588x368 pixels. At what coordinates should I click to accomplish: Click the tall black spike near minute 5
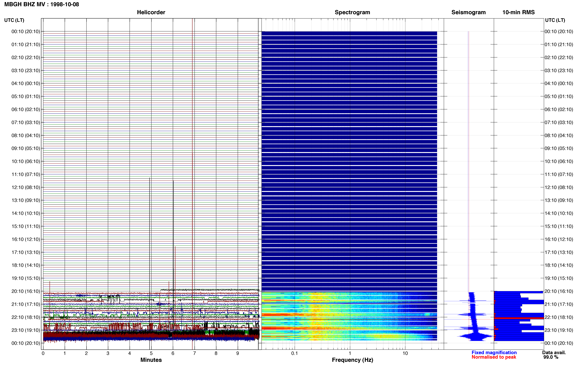(150, 263)
